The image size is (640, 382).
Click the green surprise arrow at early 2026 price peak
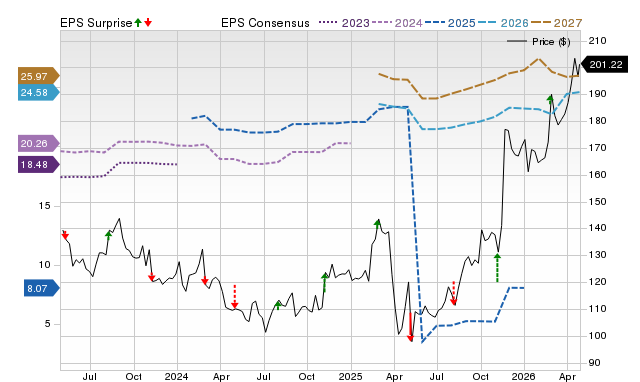point(550,100)
